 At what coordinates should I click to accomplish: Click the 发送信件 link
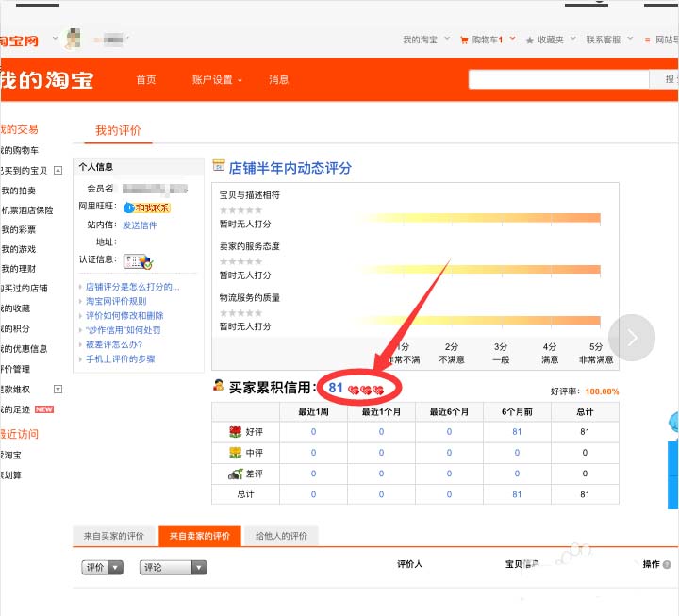tap(140, 225)
